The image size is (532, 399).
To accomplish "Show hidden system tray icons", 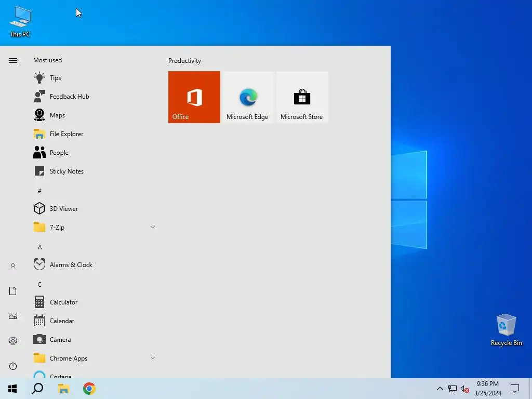I will point(440,389).
